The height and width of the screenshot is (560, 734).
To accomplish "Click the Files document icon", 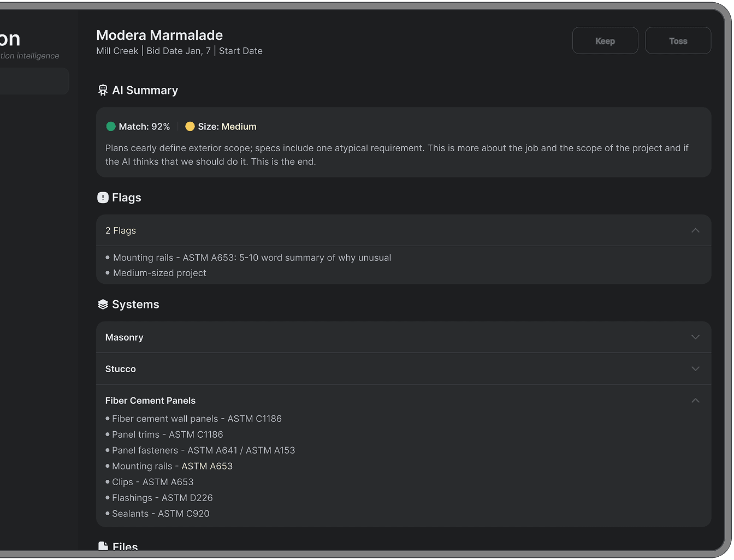I will click(103, 546).
